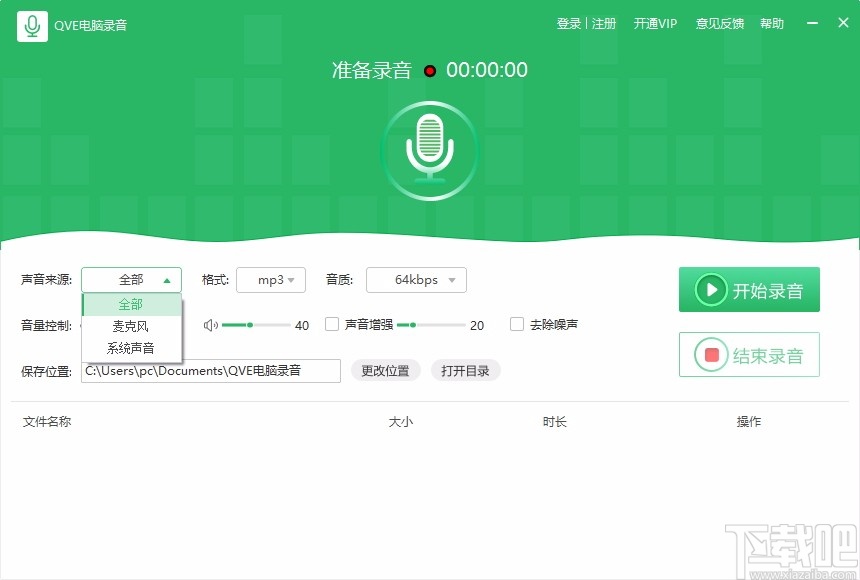The image size is (860, 580).
Task: Select 麦克风 from the sound source list
Action: 131,327
